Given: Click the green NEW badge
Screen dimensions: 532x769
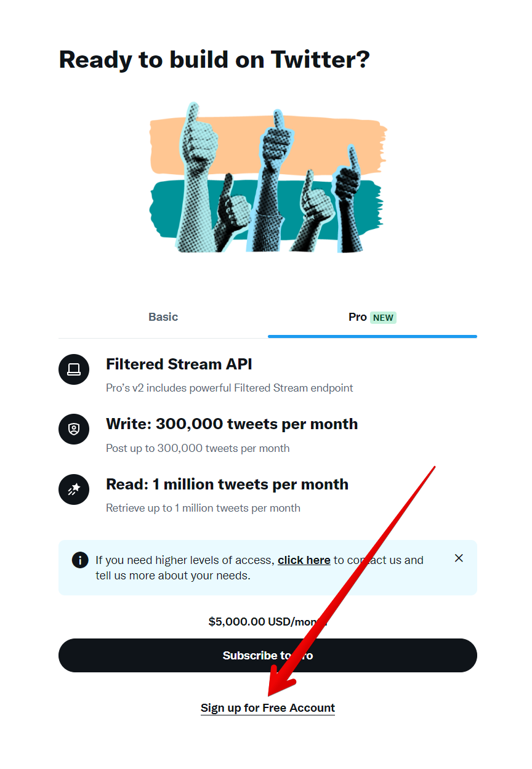Looking at the screenshot, I should coord(383,318).
